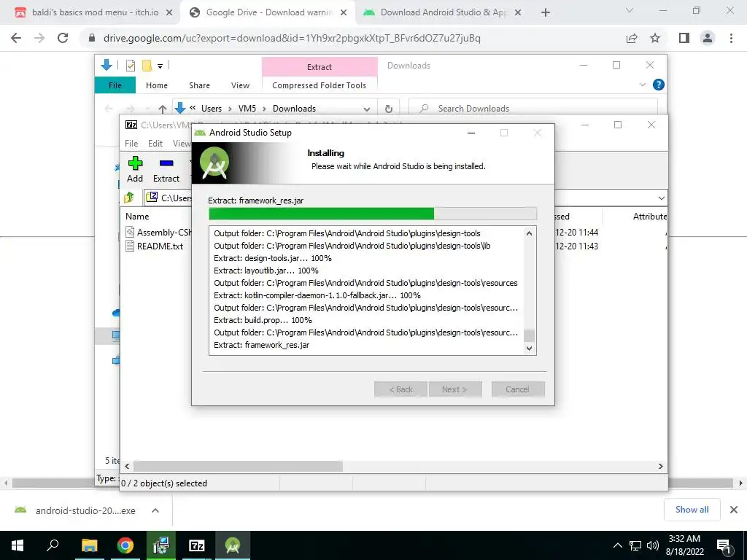Screen dimensions: 747x560
Task: Click Explorer up-directory arrow
Action: [x=163, y=109]
